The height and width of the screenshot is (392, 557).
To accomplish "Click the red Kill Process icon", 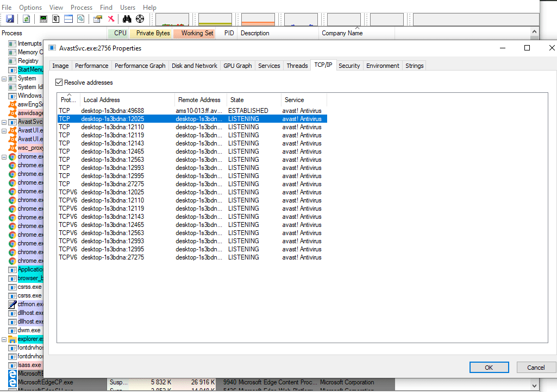I will (111, 19).
